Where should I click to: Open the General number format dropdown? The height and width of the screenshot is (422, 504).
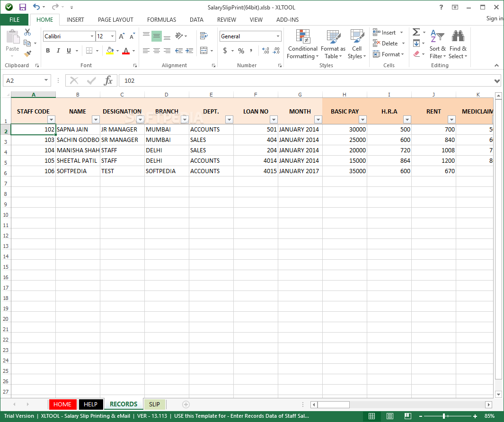[278, 36]
